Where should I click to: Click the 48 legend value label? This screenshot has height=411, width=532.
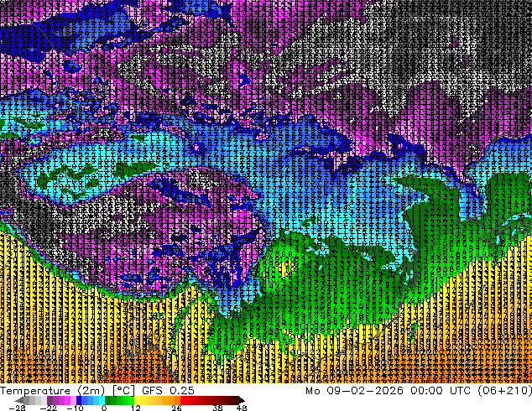pos(242,408)
